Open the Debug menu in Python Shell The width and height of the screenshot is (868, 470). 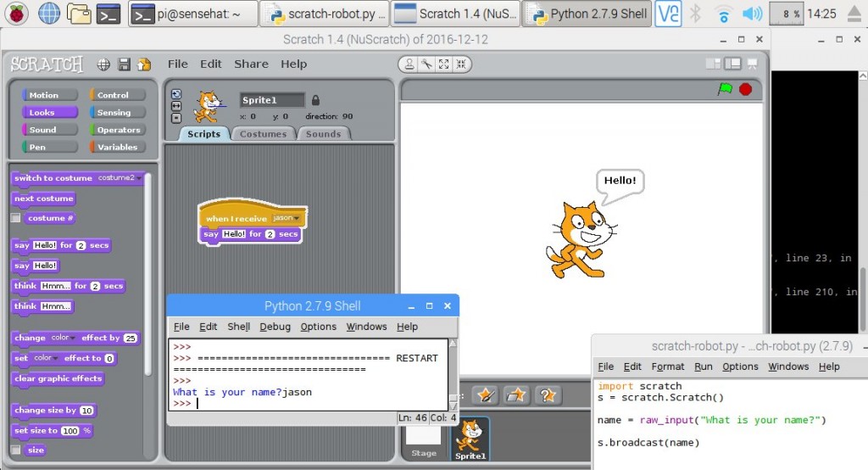[x=275, y=327]
